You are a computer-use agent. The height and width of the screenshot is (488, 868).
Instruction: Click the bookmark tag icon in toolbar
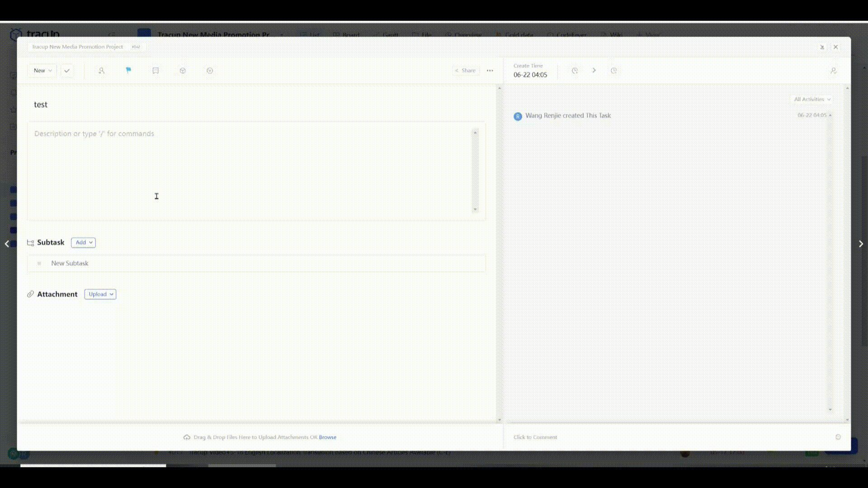coord(156,70)
